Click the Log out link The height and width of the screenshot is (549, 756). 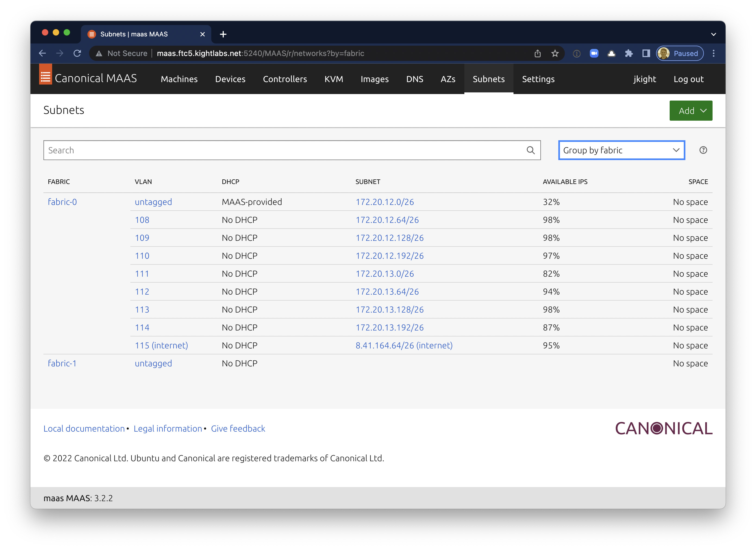(688, 79)
